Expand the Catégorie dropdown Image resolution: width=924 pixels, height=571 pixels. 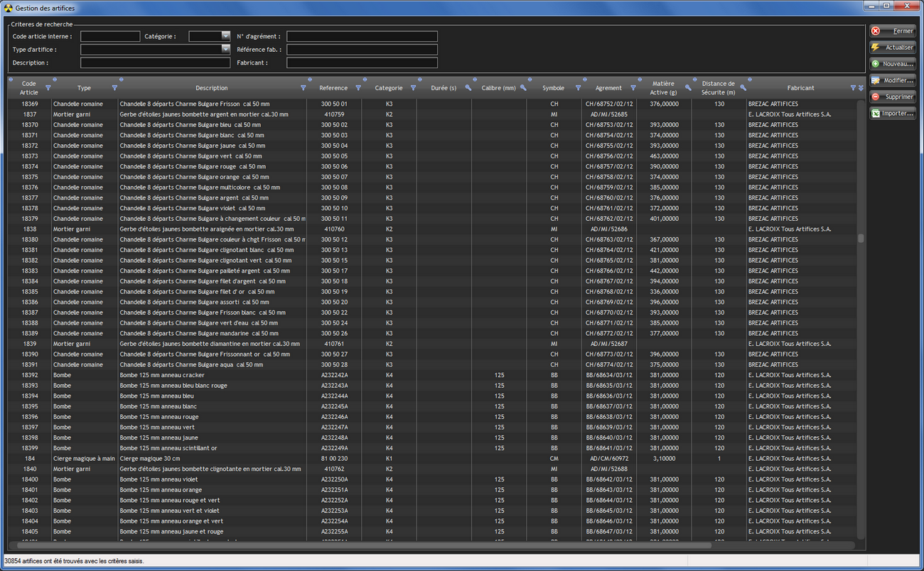coord(225,36)
